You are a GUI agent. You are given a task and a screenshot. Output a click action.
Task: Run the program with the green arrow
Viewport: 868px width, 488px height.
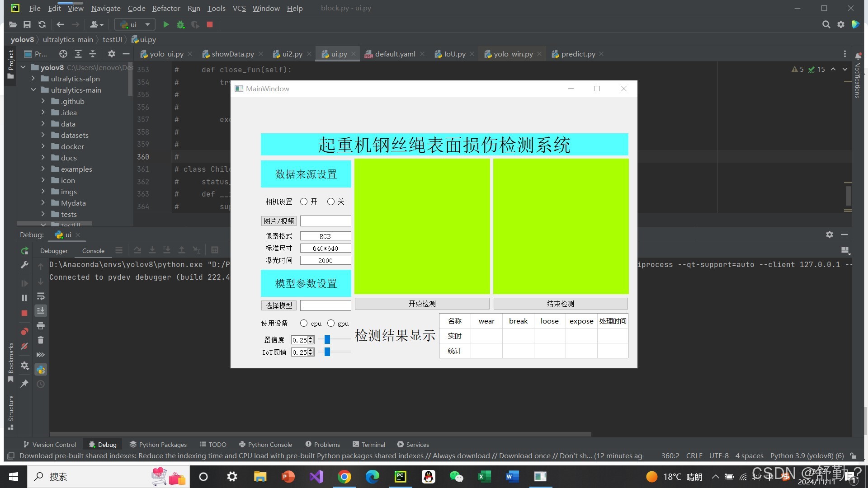[x=166, y=24]
